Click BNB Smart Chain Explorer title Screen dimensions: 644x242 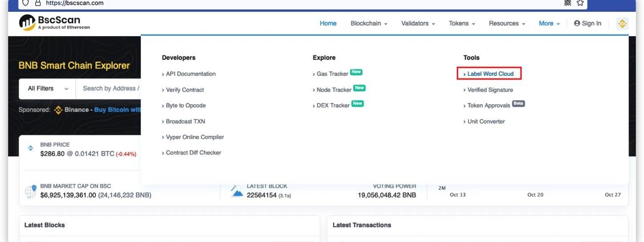[74, 66]
